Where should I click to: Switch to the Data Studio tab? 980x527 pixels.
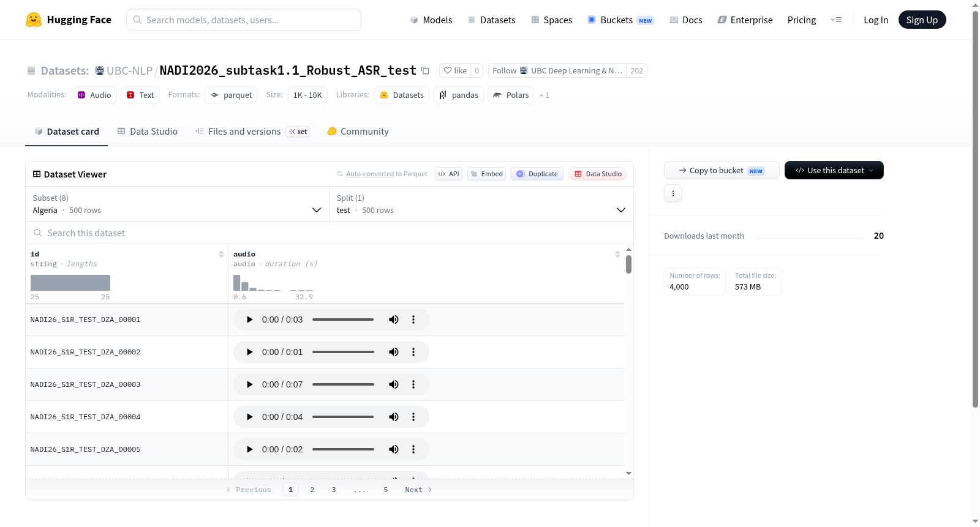pyautogui.click(x=148, y=132)
